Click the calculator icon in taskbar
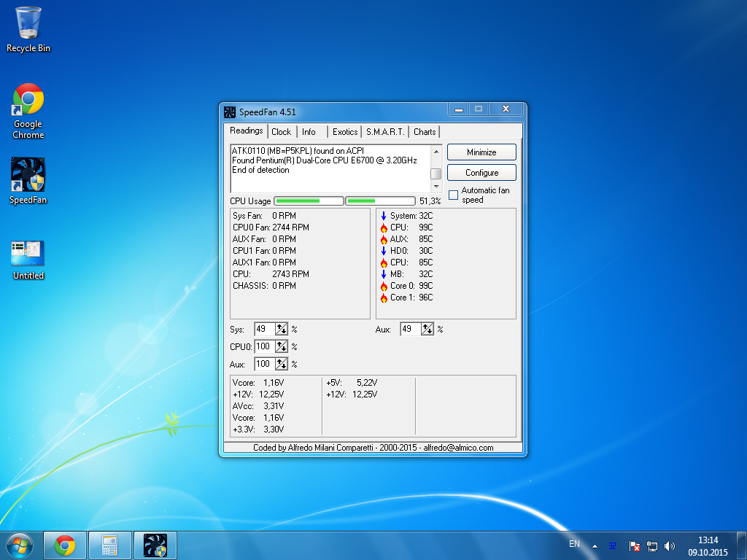Screen dimensions: 747x560 pos(110,545)
